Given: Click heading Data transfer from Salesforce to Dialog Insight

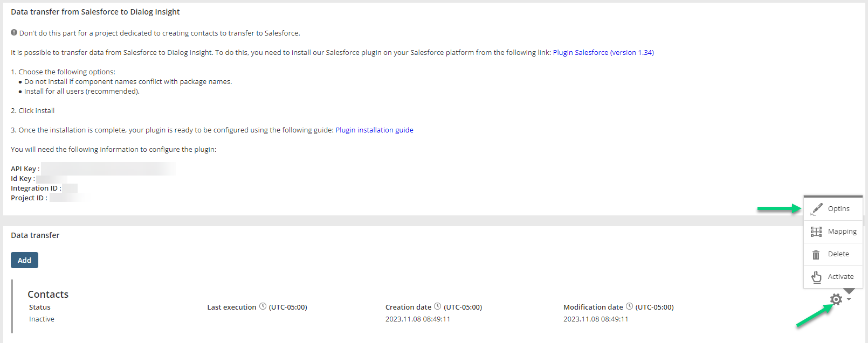Looking at the screenshot, I should click(95, 12).
